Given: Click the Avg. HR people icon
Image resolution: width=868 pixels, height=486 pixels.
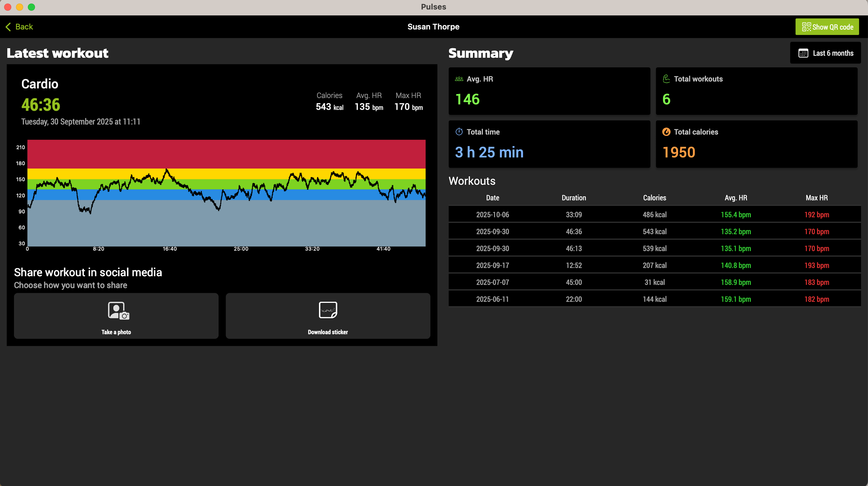Looking at the screenshot, I should (459, 79).
